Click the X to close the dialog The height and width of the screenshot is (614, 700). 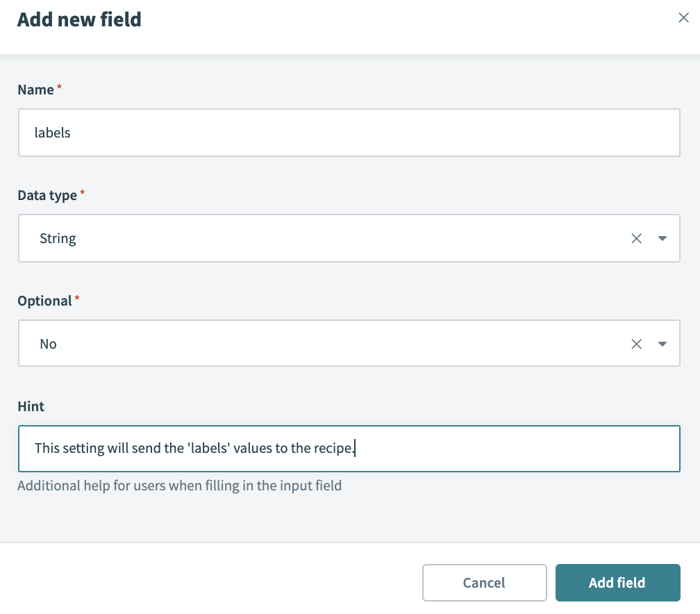[x=683, y=17]
